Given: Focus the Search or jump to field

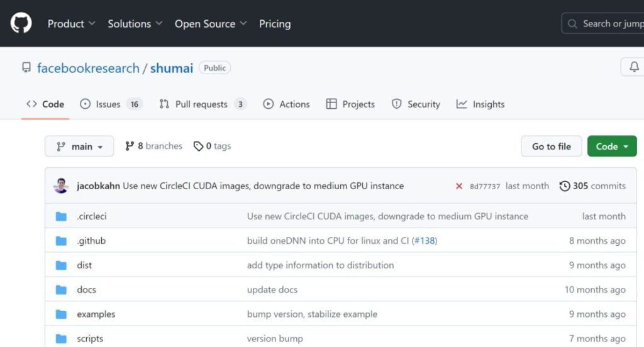Looking at the screenshot, I should pyautogui.click(x=603, y=24).
